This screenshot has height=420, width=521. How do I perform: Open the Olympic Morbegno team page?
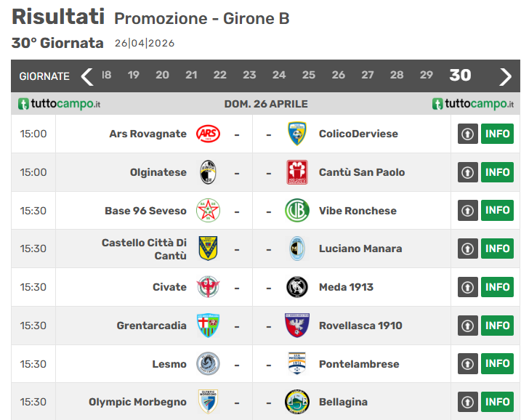click(137, 402)
